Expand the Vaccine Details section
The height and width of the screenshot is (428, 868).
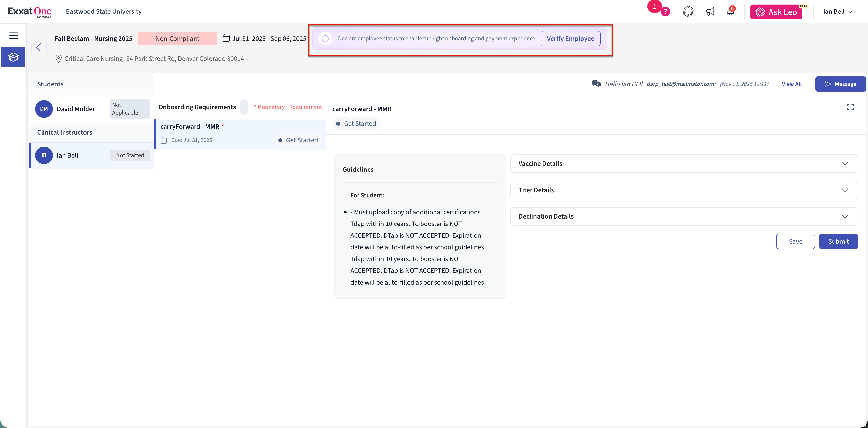pyautogui.click(x=684, y=164)
